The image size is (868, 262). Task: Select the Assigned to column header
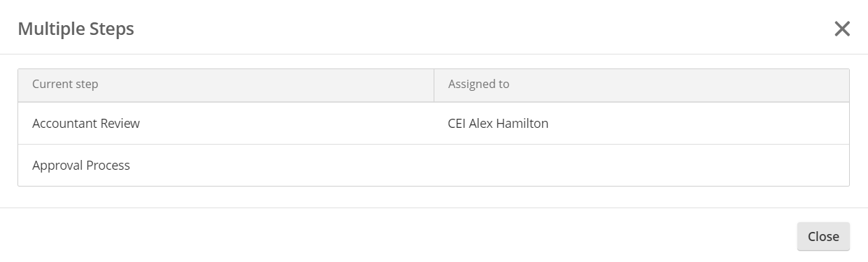(x=641, y=85)
